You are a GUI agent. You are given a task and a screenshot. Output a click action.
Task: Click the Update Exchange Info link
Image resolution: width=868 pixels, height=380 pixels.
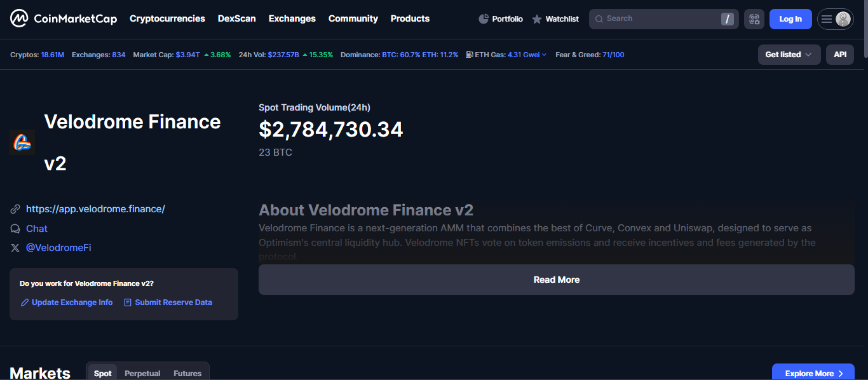click(72, 302)
